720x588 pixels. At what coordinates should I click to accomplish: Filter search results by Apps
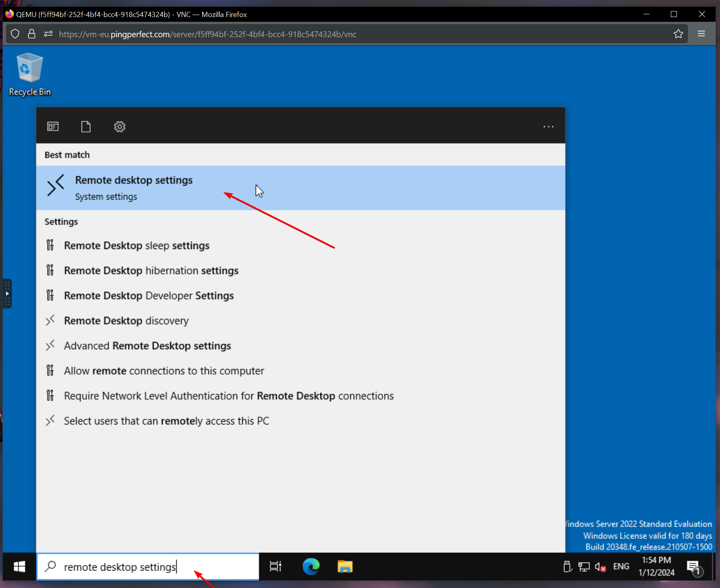tap(53, 127)
